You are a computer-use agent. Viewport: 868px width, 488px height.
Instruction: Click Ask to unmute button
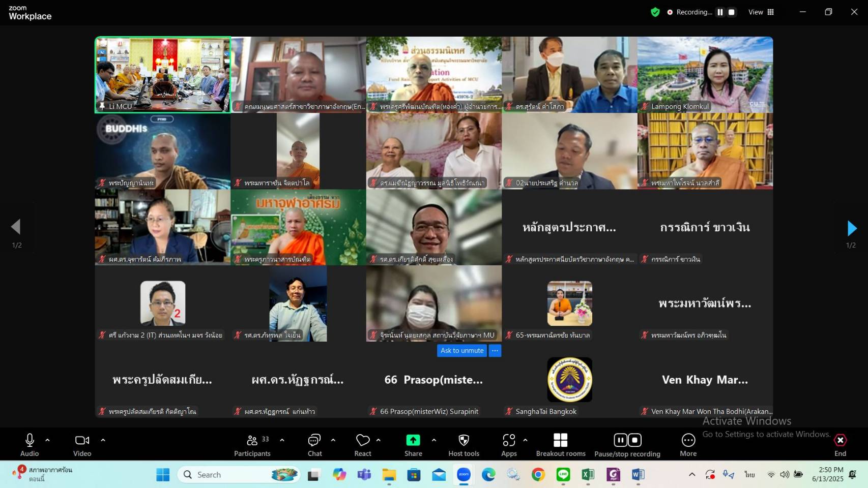tap(462, 351)
